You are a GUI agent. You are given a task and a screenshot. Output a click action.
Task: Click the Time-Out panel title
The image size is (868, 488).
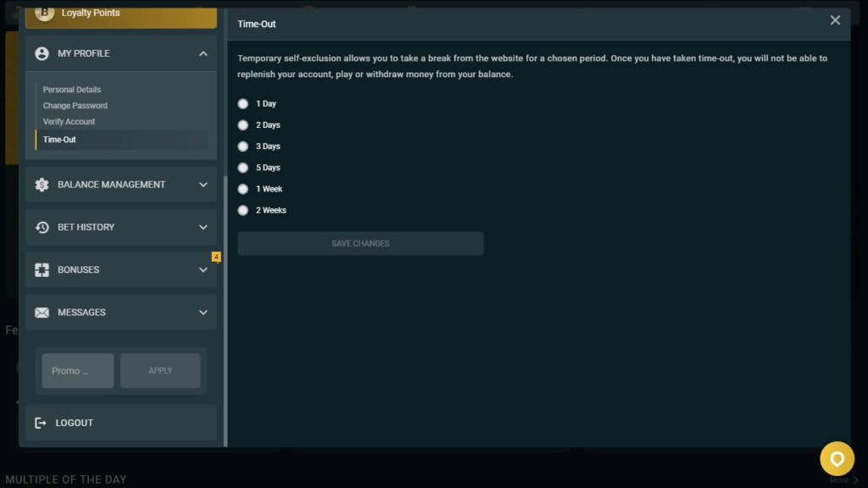click(x=256, y=24)
